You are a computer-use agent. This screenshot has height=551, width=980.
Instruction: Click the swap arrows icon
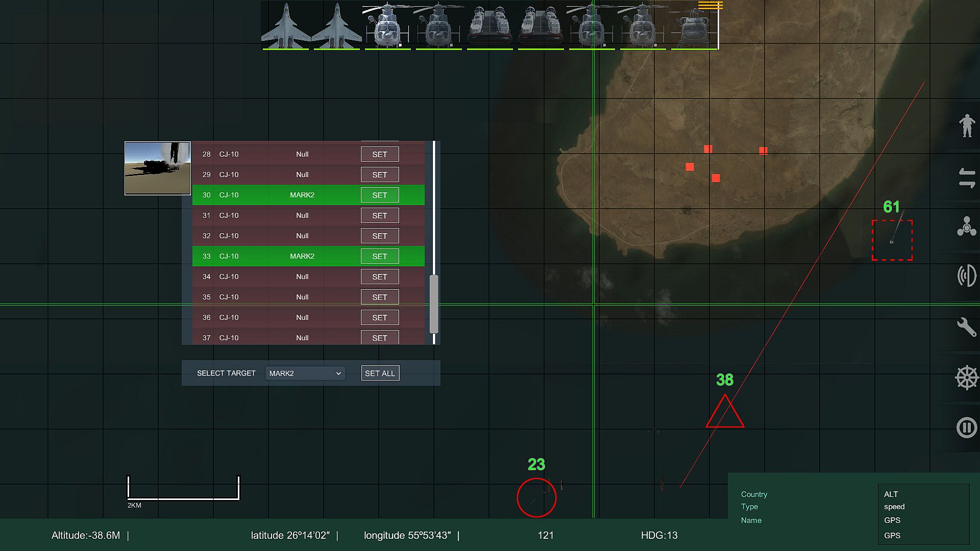(x=966, y=178)
